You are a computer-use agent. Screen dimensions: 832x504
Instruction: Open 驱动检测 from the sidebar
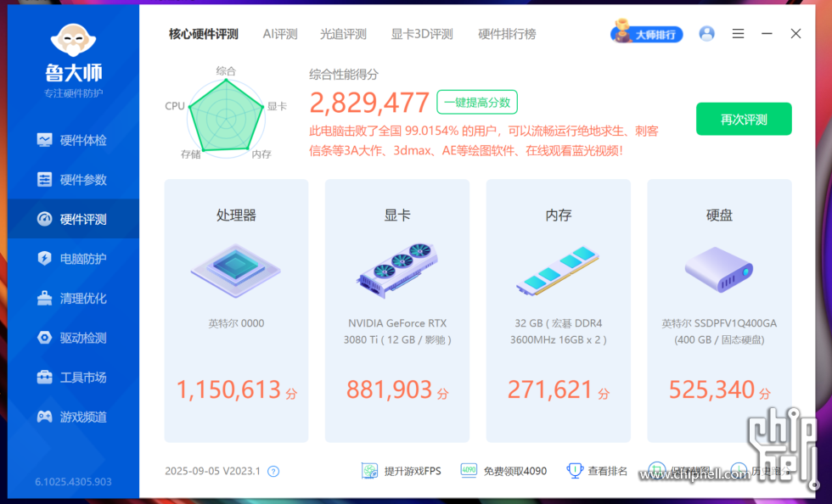[73, 338]
